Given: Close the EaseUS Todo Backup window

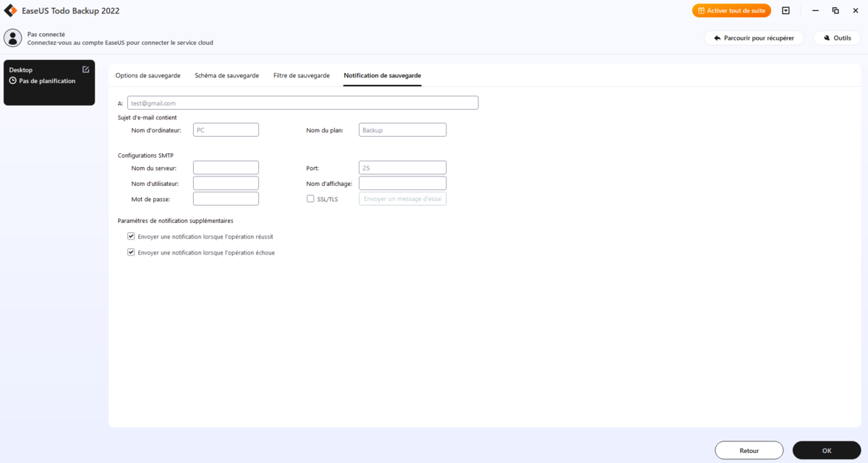Looking at the screenshot, I should (x=855, y=11).
